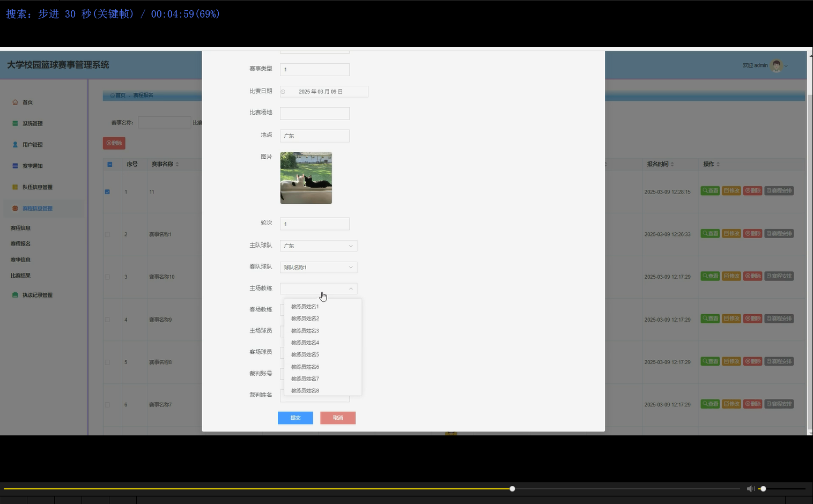
Task: Click the admin user avatar
Action: point(777,65)
